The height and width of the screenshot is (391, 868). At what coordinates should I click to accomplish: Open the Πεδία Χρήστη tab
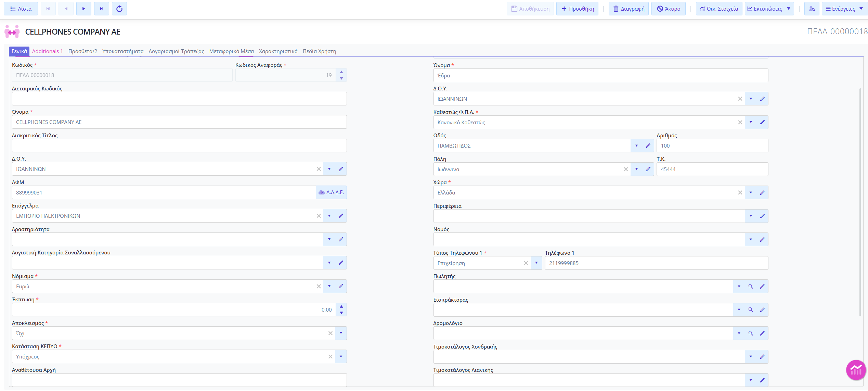(319, 51)
